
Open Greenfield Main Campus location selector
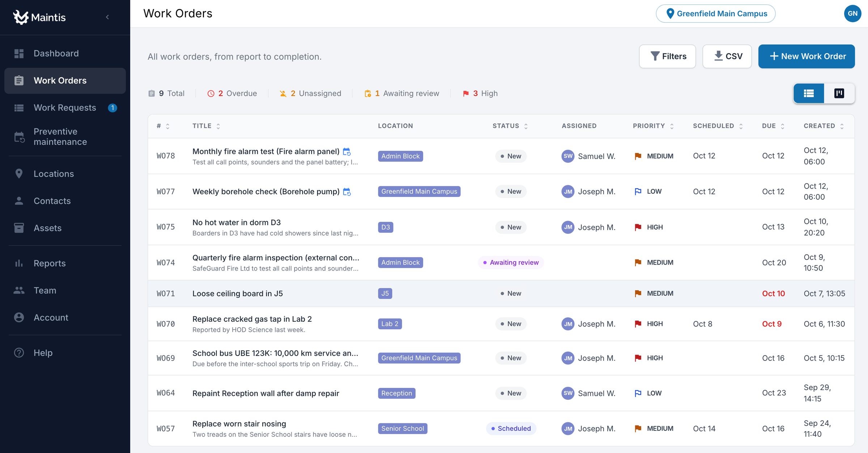(715, 14)
